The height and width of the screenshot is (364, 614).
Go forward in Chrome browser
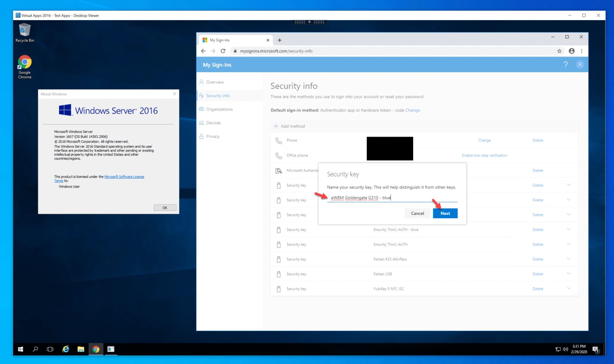pyautogui.click(x=213, y=51)
